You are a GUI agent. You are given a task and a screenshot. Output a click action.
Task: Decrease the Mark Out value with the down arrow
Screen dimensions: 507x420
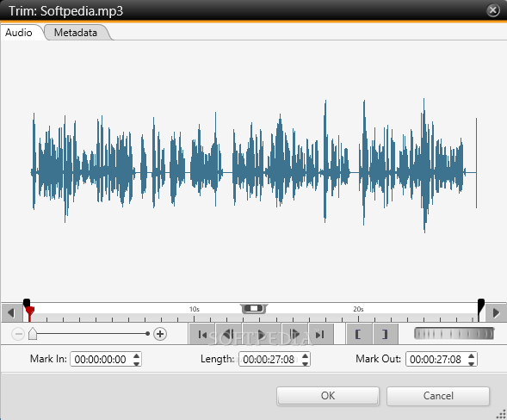[x=472, y=363]
